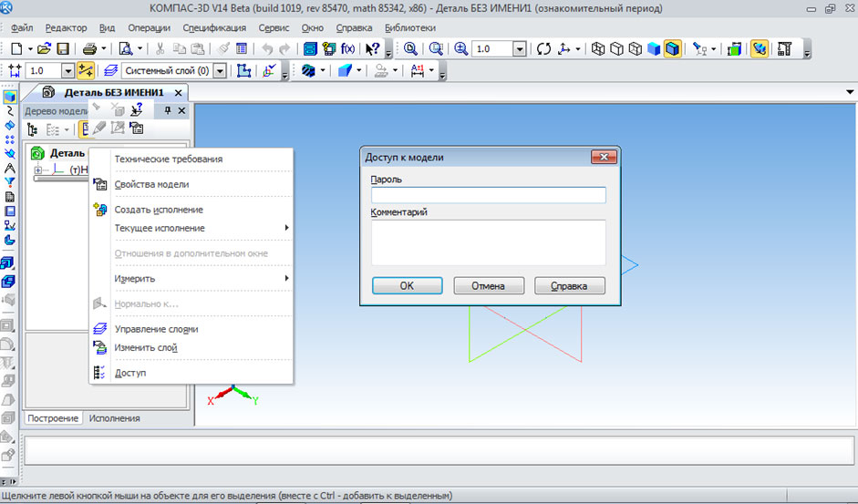Image resolution: width=858 pixels, height=504 pixels.
Task: Expand the Системный слой (0) layer dropdown
Action: [x=220, y=70]
